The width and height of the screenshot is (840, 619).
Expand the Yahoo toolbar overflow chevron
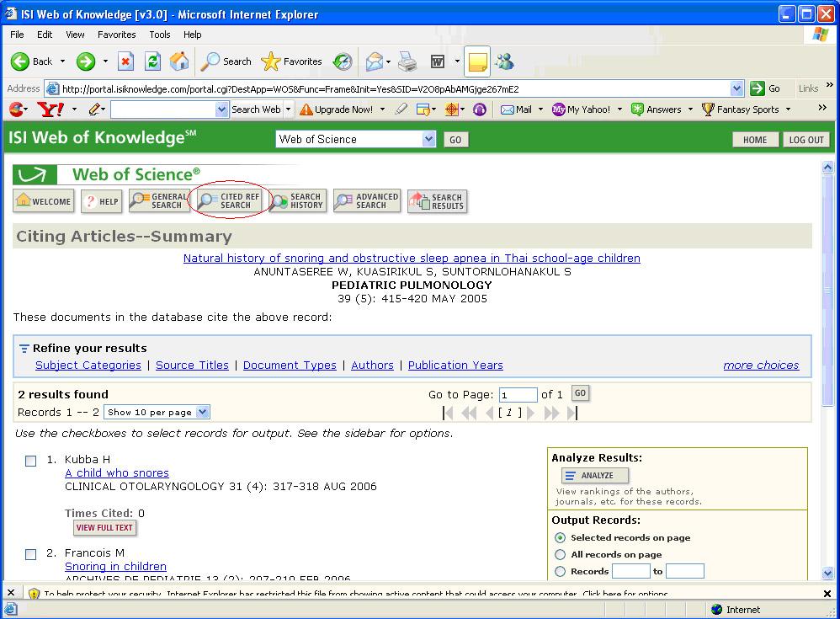(822, 109)
